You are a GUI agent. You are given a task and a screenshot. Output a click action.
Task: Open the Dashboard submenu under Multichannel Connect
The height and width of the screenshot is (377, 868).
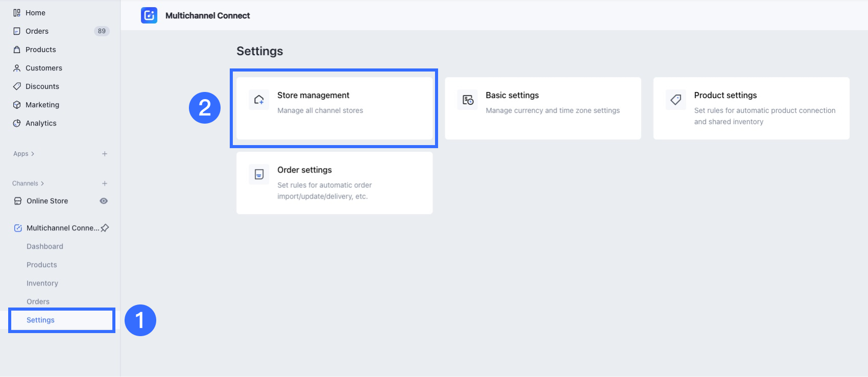pos(45,246)
